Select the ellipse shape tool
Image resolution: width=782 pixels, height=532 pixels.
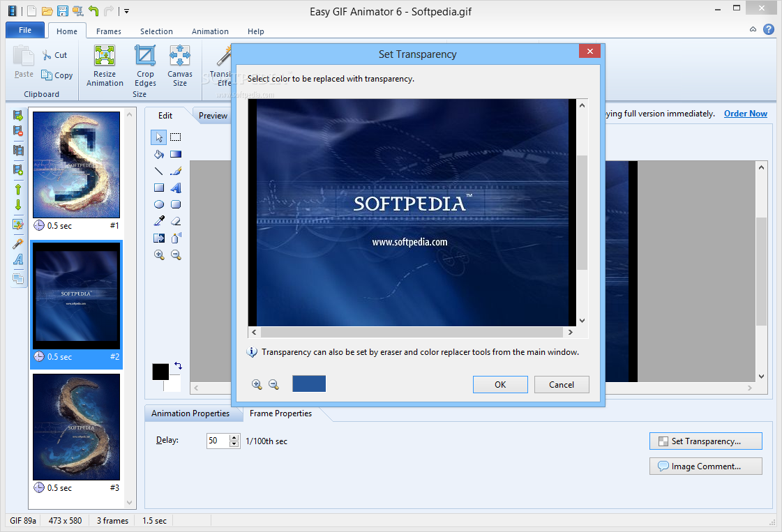(x=158, y=204)
